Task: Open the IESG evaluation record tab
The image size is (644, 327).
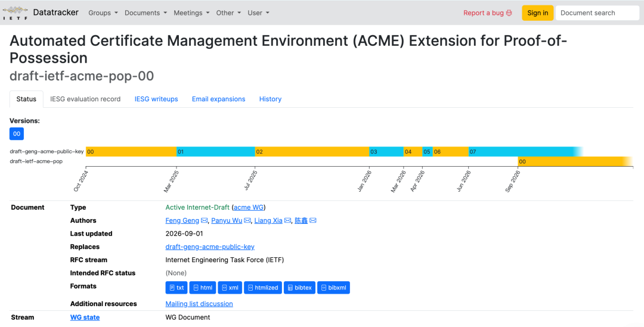Action: [85, 99]
